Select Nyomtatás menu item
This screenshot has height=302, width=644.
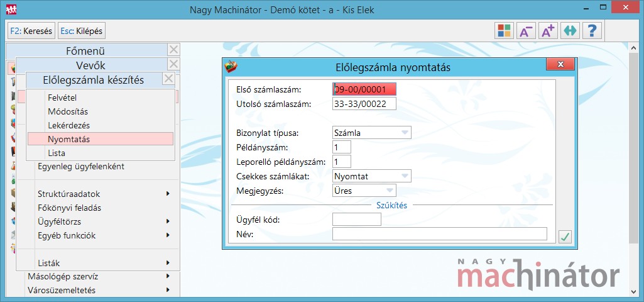pos(101,139)
